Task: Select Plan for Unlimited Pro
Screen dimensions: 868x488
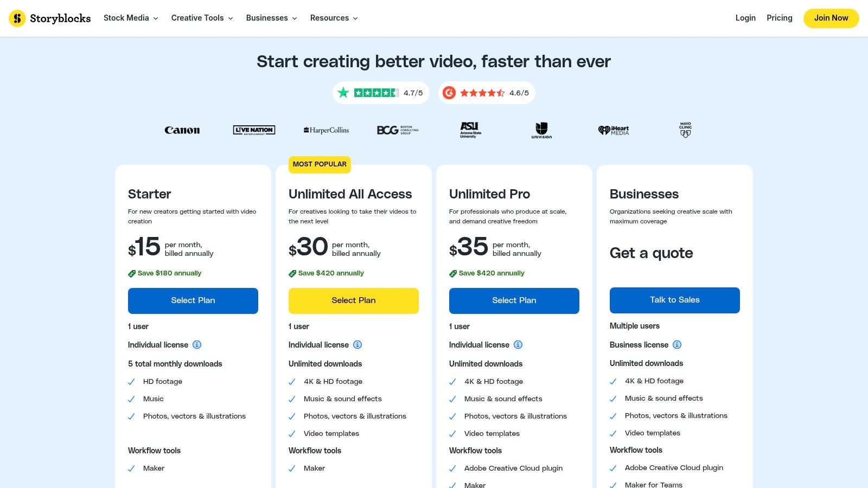Action: coord(514,301)
